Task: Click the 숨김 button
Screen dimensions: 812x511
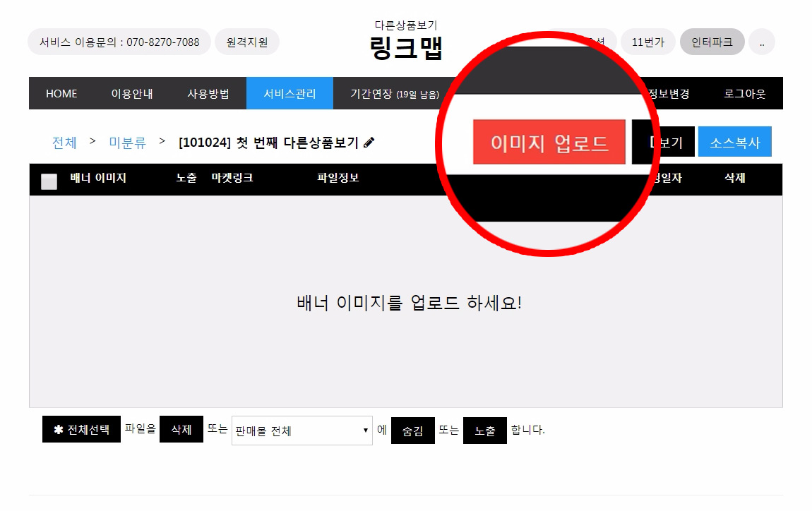Action: [x=413, y=431]
